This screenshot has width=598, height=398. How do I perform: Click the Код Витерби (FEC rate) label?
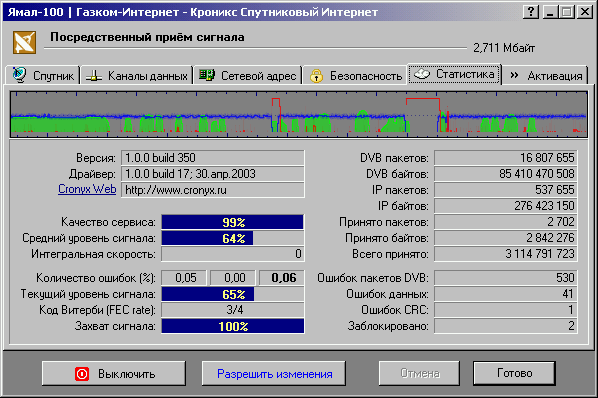pyautogui.click(x=97, y=310)
